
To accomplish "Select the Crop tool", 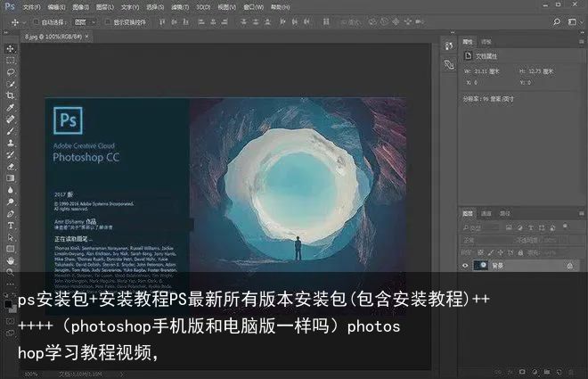I will [11, 95].
